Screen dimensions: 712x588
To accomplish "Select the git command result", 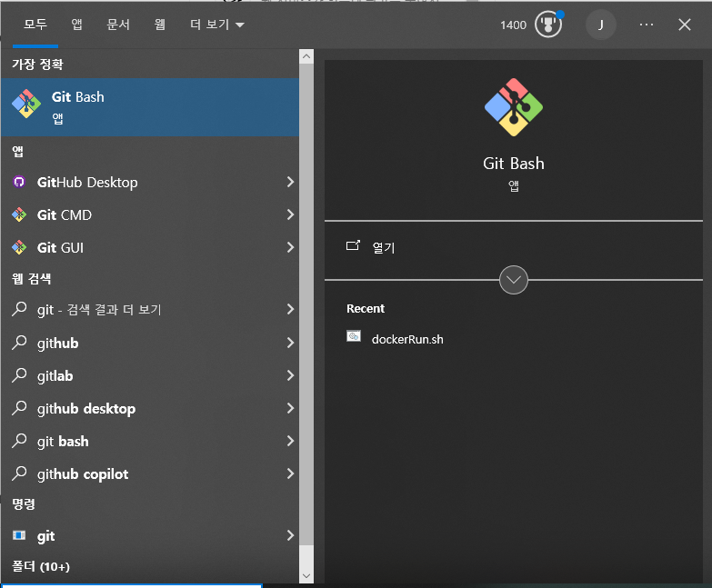I will [150, 536].
